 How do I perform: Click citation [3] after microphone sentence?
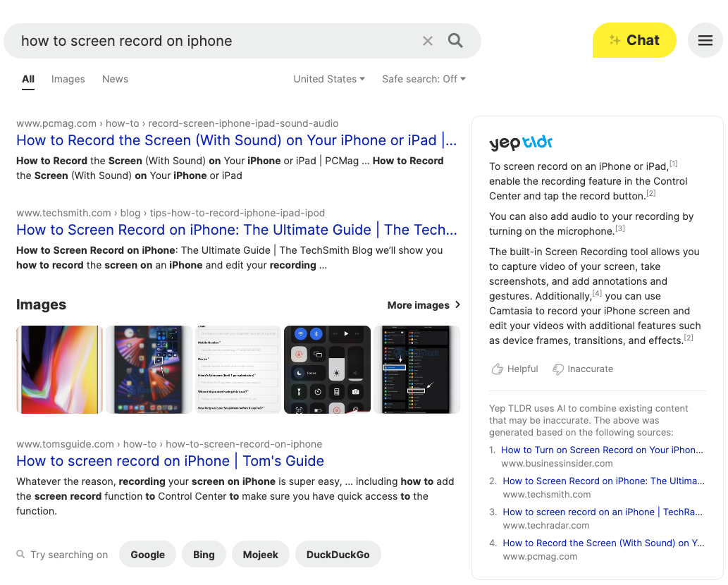(x=619, y=228)
